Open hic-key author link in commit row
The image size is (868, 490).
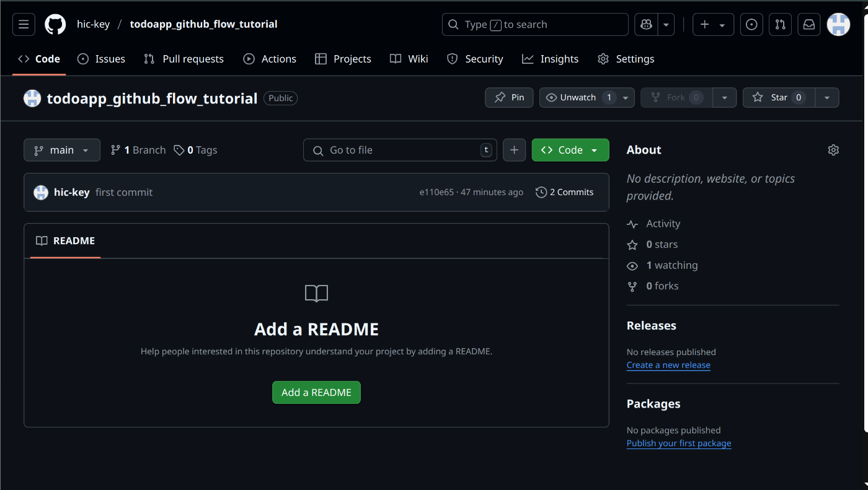(x=72, y=192)
